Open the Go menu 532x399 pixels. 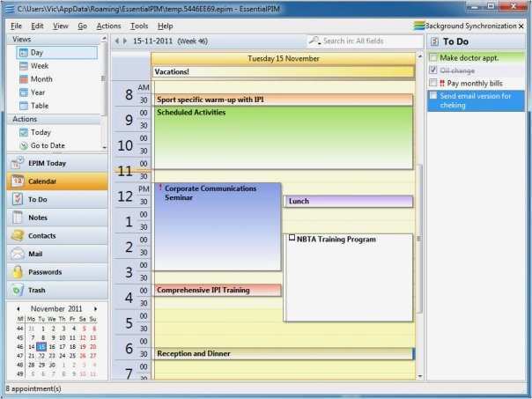(x=83, y=26)
